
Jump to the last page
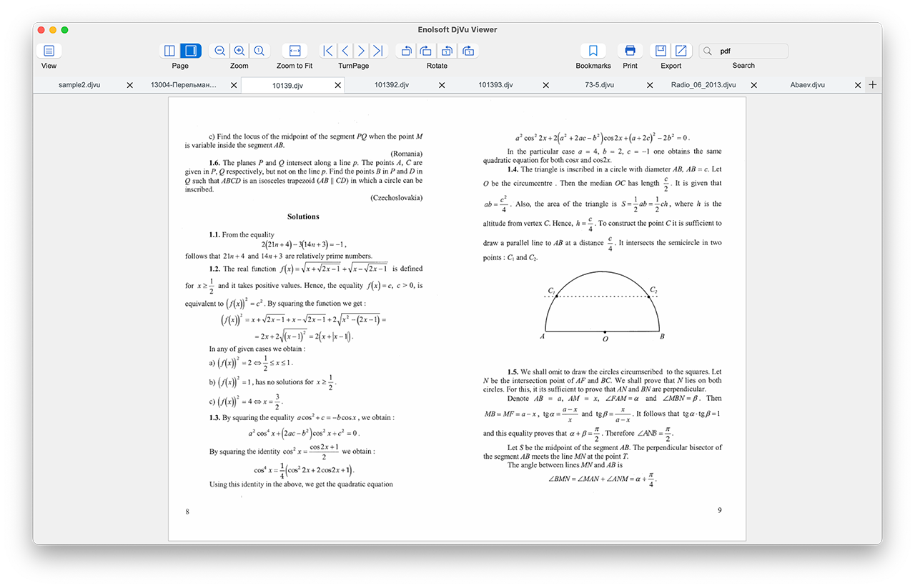click(379, 51)
